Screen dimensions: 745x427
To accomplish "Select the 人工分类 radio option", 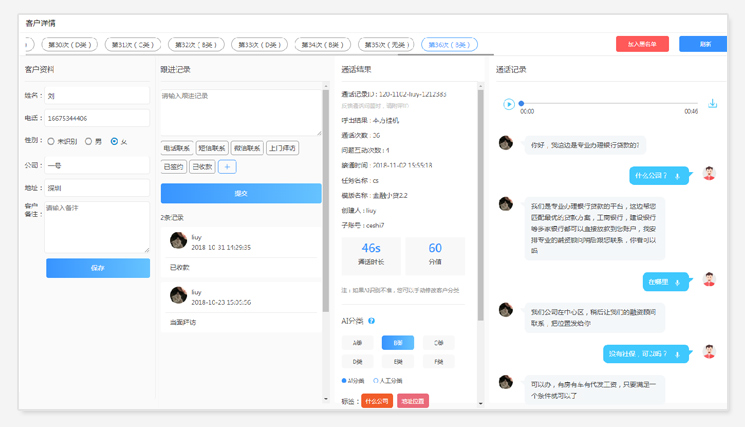I will (376, 380).
